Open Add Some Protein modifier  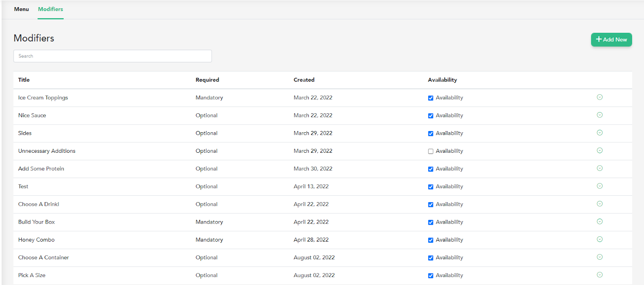point(41,169)
